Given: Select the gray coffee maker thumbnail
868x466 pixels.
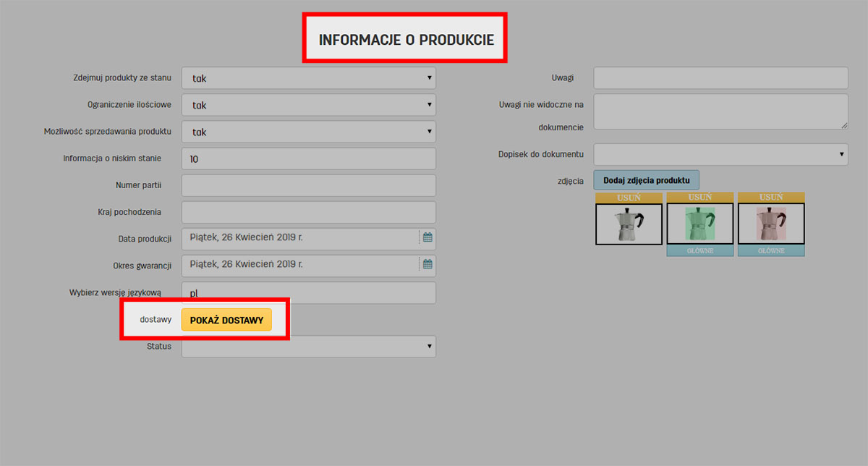Looking at the screenshot, I should pos(629,224).
